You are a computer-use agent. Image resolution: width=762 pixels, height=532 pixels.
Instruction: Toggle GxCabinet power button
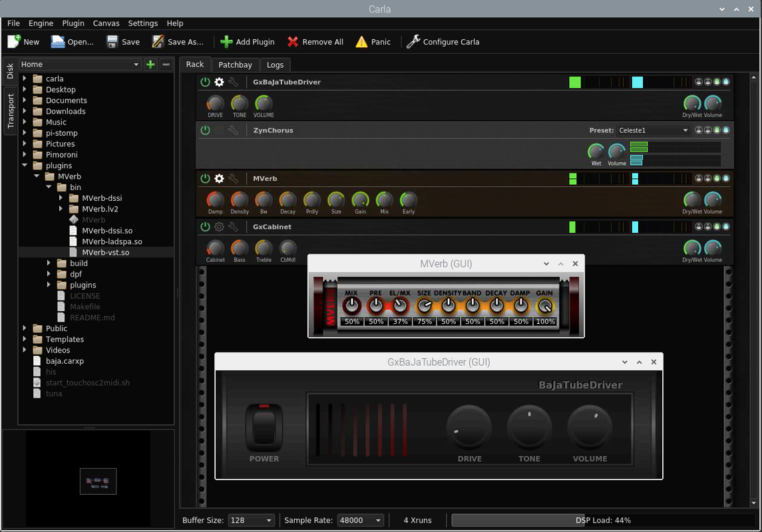coord(205,227)
